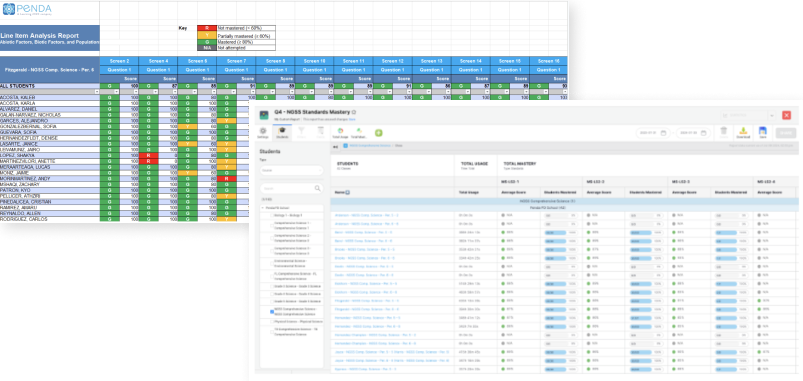803x381 pixels.
Task: Click breadcrumb NGSS Comprehensive Science icon
Action: click(x=345, y=146)
